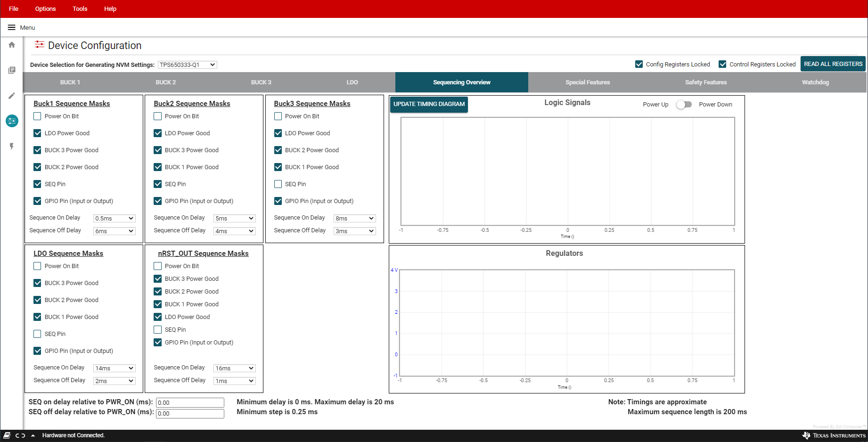Open nRST_OUT Sequence Off Delay dropdown
The image size is (868, 442).
point(234,381)
